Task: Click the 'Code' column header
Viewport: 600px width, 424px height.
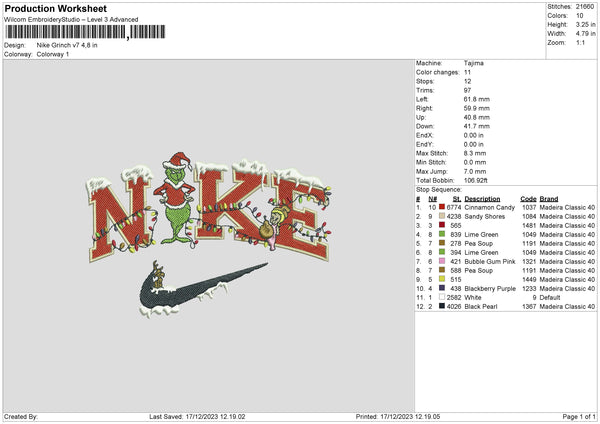Action: pos(528,199)
